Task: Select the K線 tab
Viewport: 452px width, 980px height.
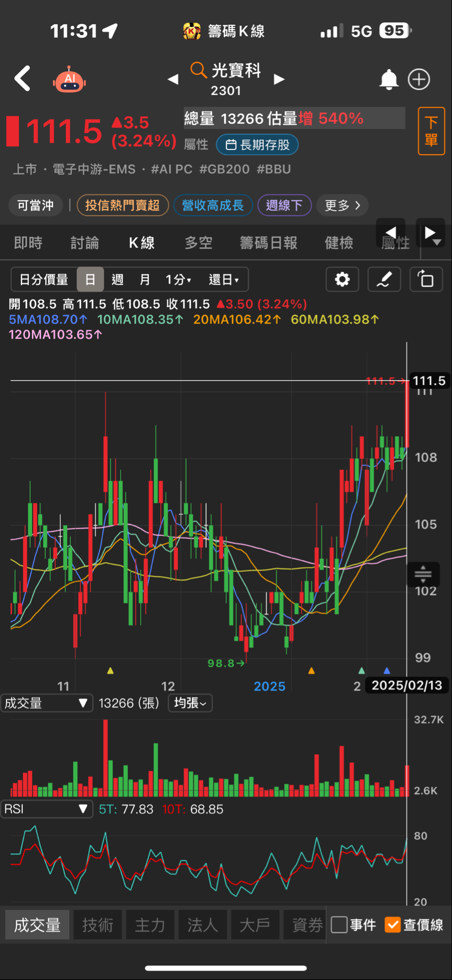Action: click(x=142, y=243)
